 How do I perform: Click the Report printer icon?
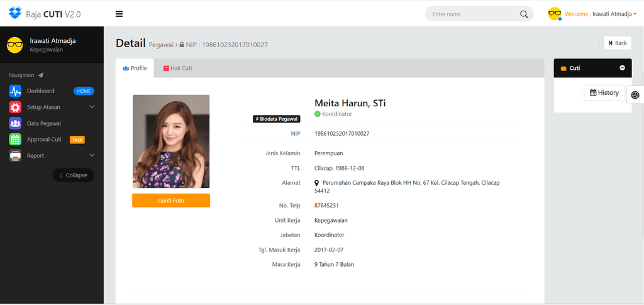click(x=15, y=155)
